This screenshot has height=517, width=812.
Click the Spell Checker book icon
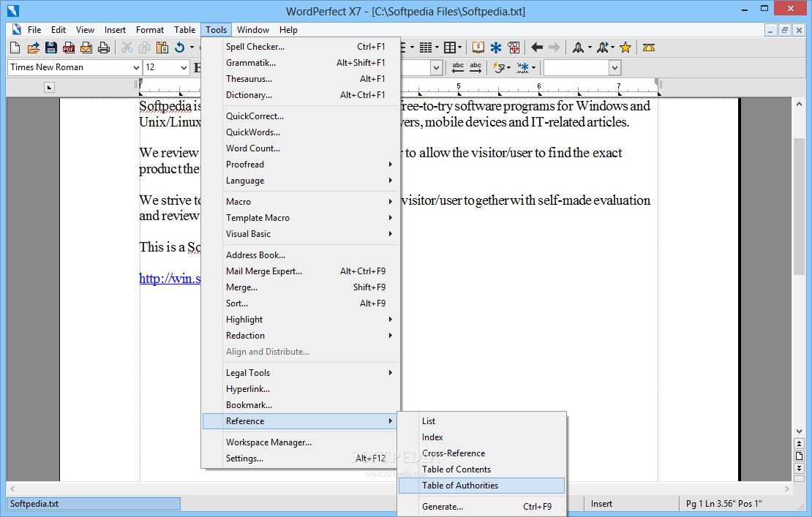click(x=478, y=48)
